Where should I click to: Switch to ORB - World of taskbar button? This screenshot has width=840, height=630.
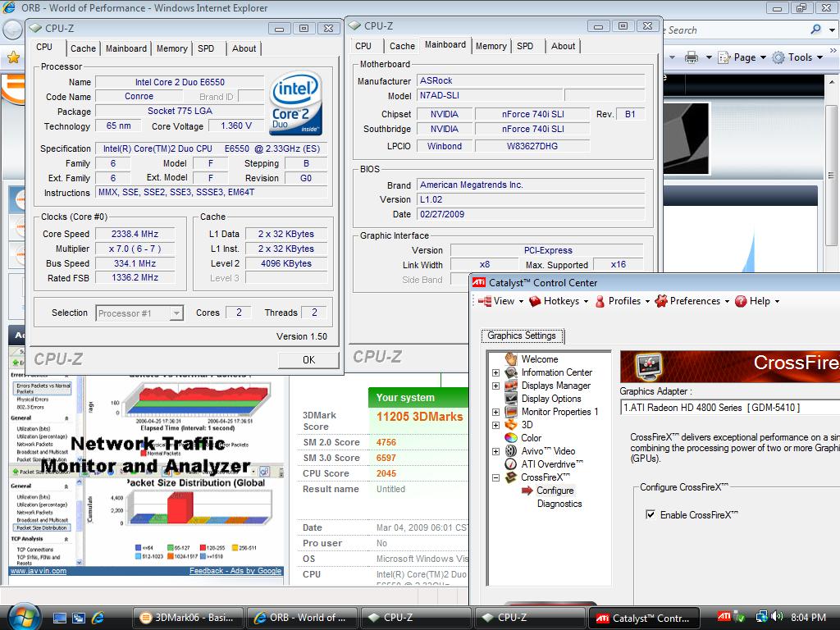pos(302,618)
